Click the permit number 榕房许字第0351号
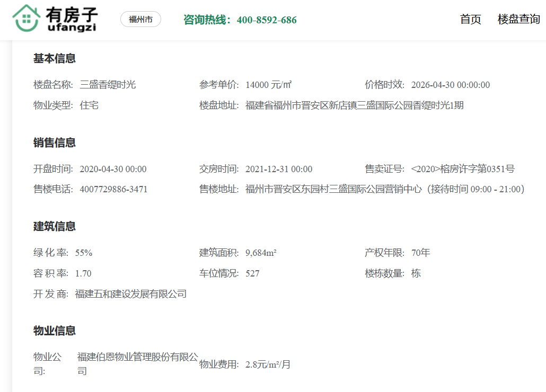The width and height of the screenshot is (546, 392). (x=462, y=169)
